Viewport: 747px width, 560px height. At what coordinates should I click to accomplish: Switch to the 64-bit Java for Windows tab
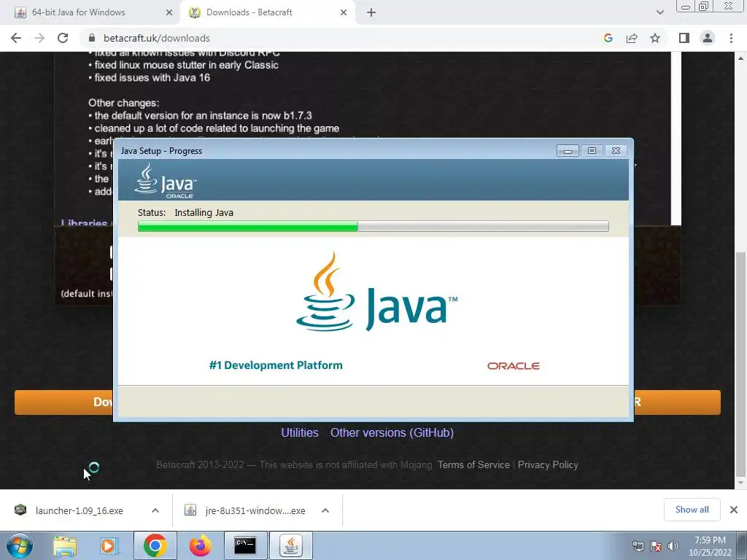tap(90, 12)
